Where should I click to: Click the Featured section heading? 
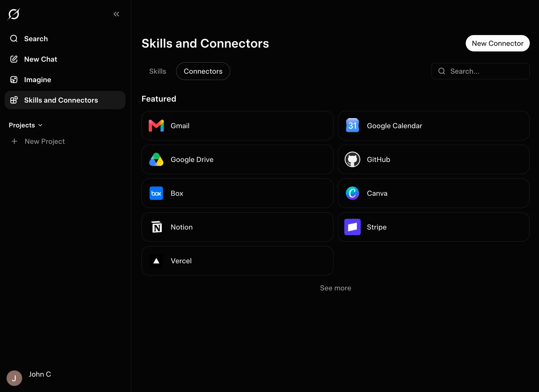(159, 99)
